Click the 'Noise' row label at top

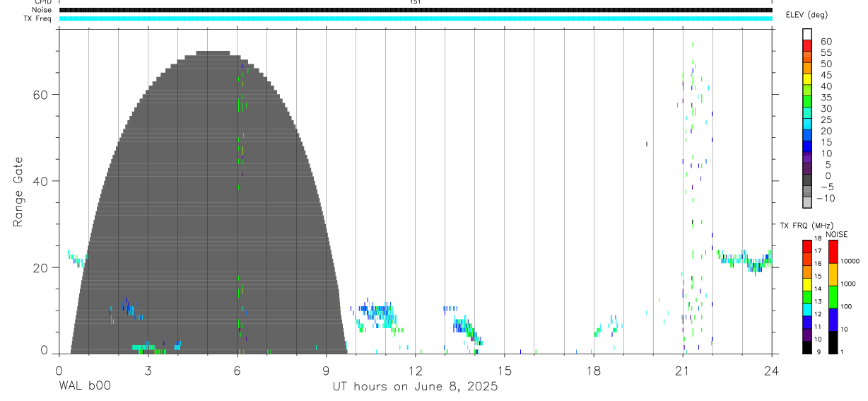(42, 10)
